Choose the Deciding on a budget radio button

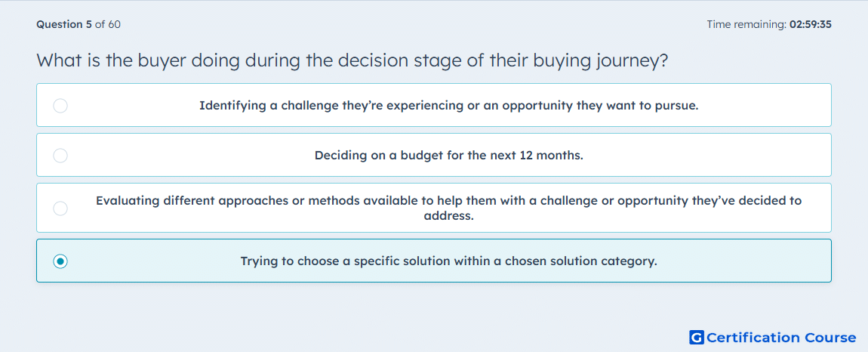[x=60, y=155]
